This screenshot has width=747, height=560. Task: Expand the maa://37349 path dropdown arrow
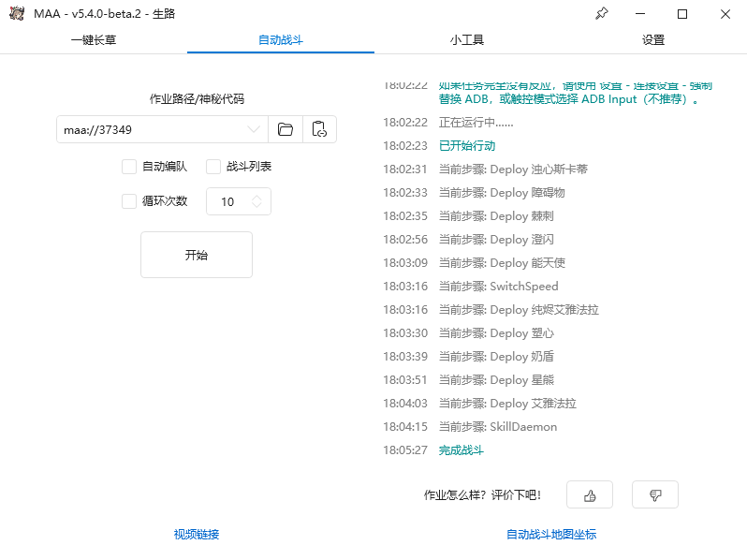click(254, 129)
